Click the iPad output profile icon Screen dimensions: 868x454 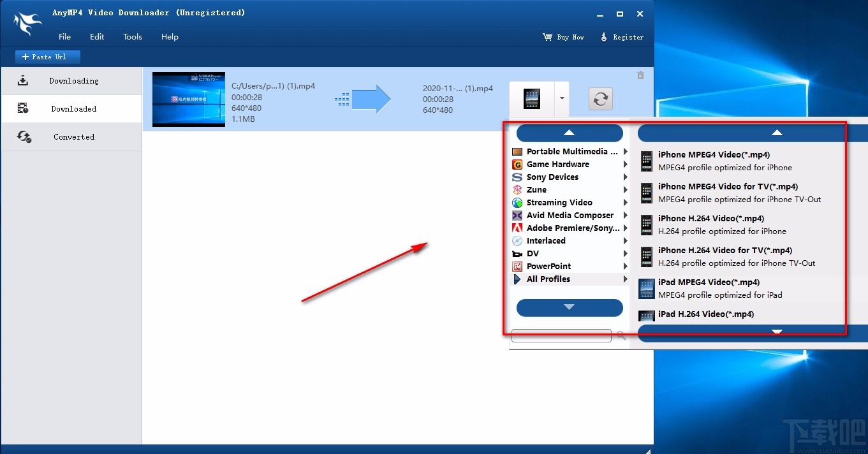tap(531, 99)
